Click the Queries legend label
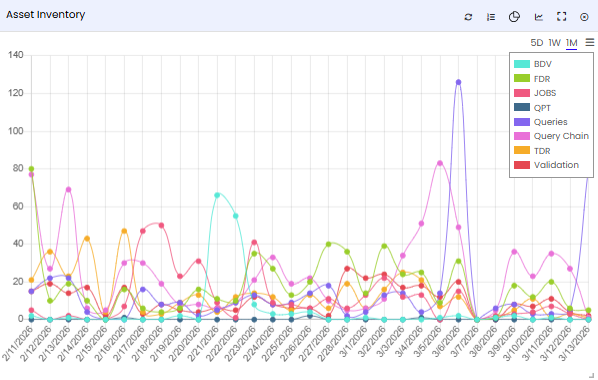 pyautogui.click(x=550, y=122)
